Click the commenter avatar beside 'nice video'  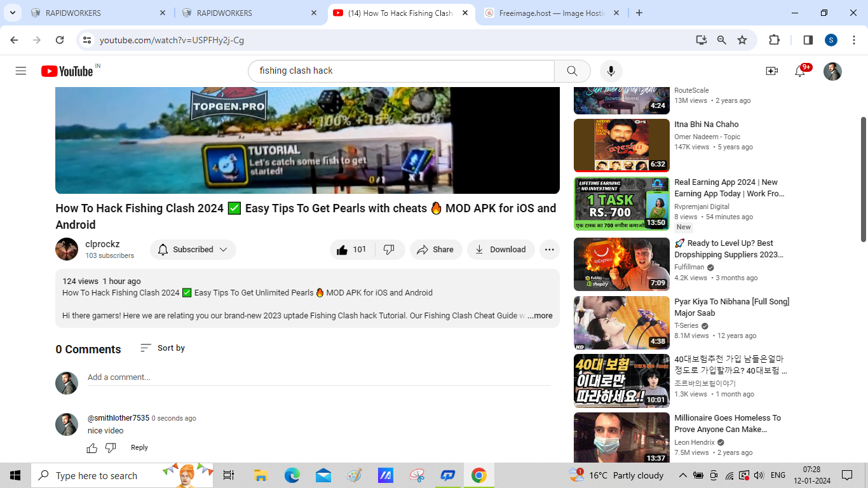(67, 424)
